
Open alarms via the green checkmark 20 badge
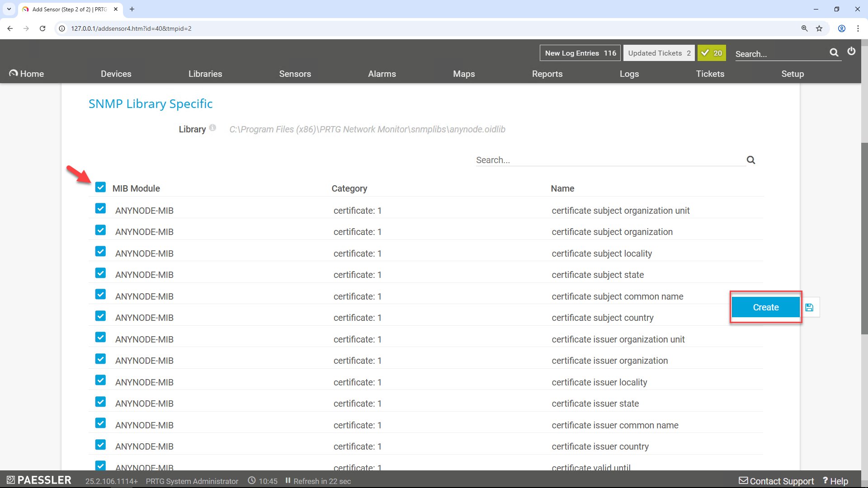coord(712,53)
